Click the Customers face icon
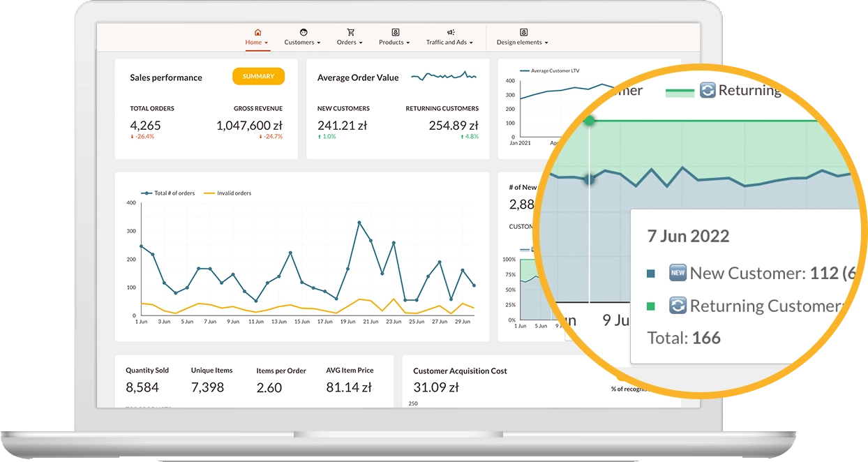This screenshot has height=462, width=868. coord(303,32)
